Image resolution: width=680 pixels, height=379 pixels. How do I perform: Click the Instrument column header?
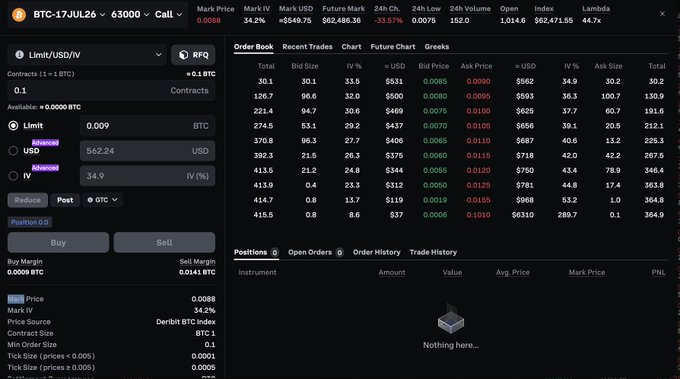(x=257, y=272)
